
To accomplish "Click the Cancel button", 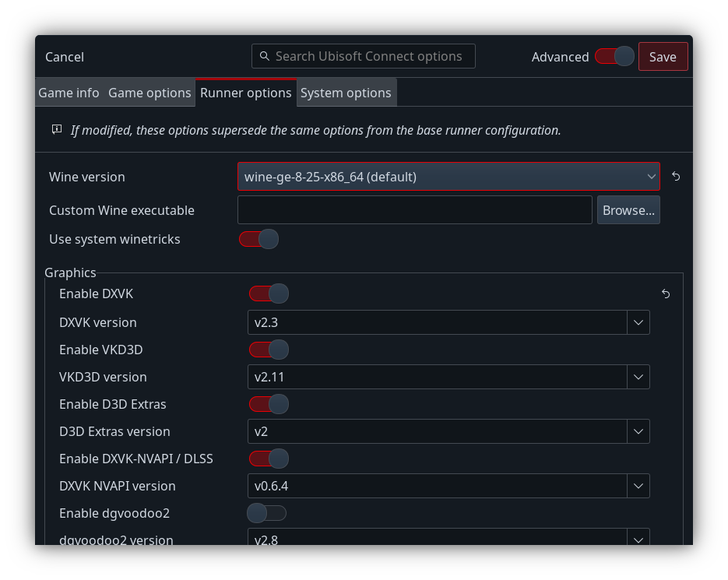I will [65, 57].
